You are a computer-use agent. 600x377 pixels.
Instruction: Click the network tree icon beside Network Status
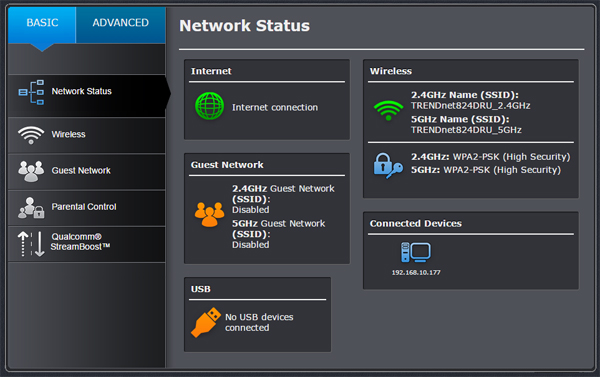pyautogui.click(x=31, y=92)
